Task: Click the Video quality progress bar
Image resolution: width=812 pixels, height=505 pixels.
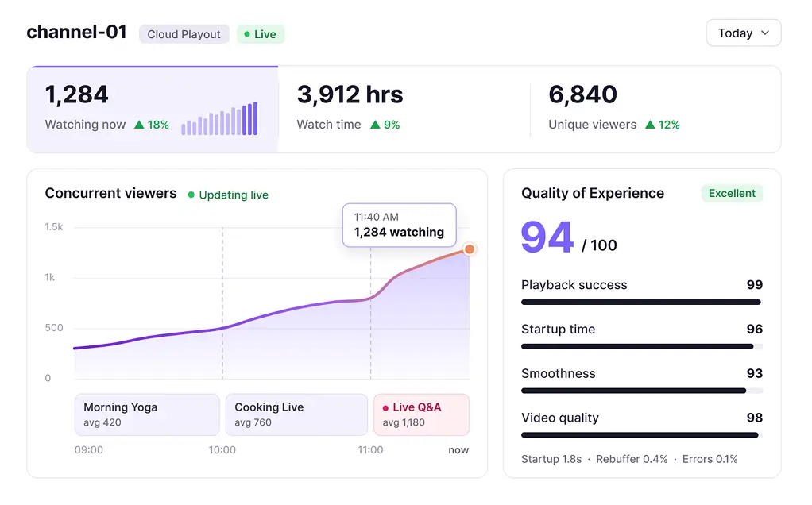Action: (x=642, y=435)
